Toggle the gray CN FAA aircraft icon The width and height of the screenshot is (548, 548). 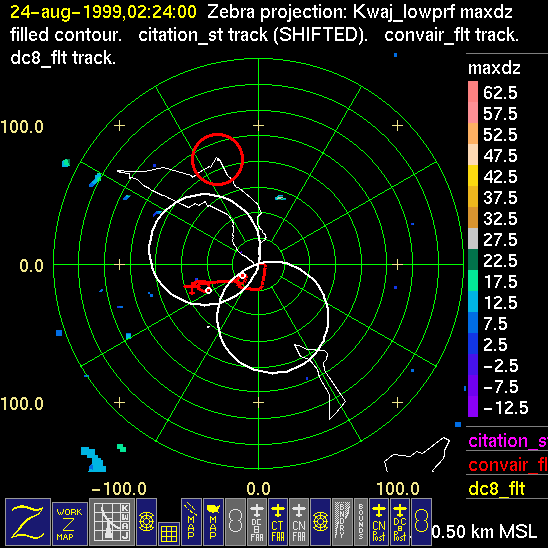click(x=299, y=522)
